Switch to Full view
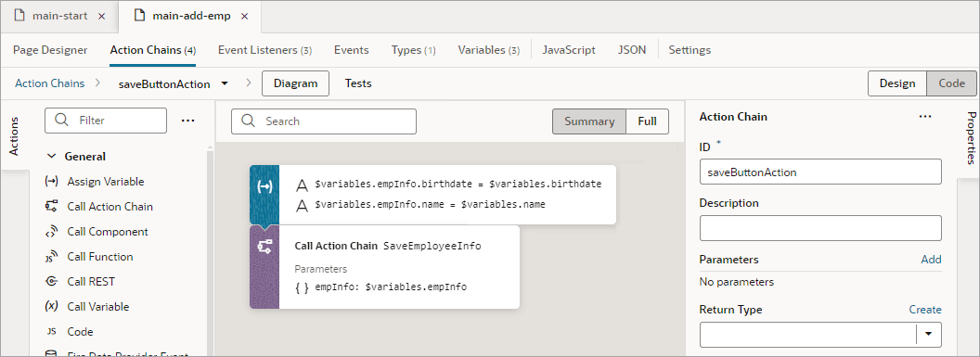The height and width of the screenshot is (357, 980). 648,121
